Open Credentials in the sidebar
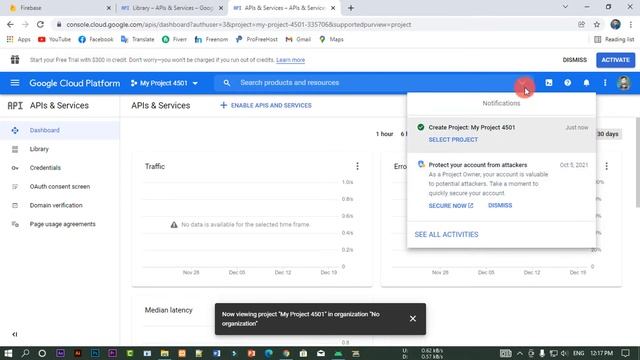This screenshot has height=360, width=640. pos(60,168)
